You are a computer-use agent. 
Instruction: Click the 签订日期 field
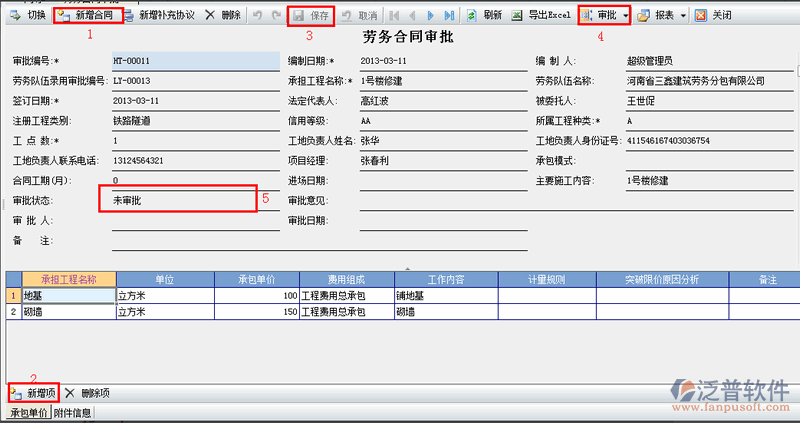[x=196, y=101]
